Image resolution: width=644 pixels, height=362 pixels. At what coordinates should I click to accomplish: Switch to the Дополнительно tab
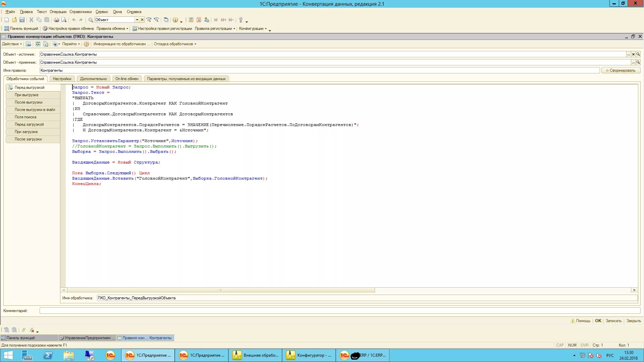coord(93,79)
